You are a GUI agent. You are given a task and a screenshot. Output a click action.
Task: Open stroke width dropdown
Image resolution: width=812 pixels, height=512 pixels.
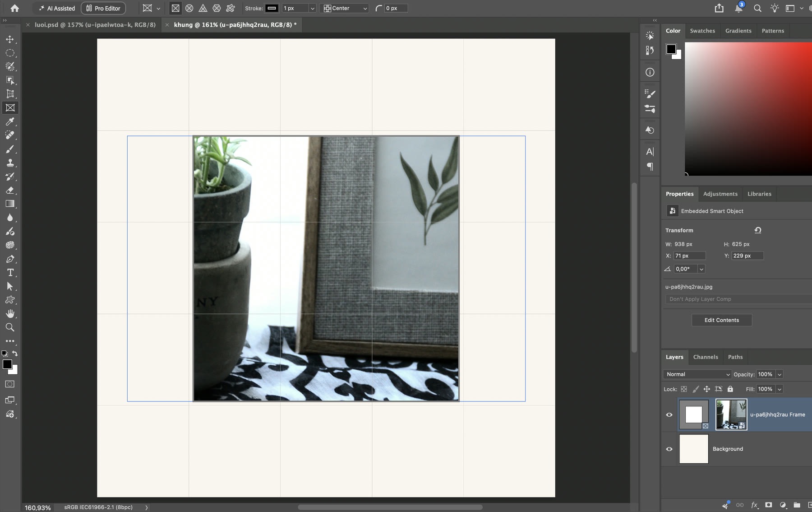pos(312,8)
